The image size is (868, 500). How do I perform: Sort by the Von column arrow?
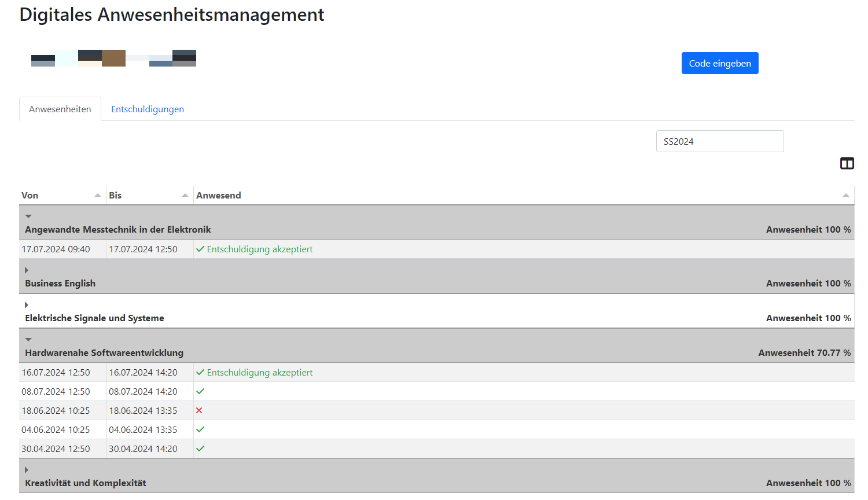tap(98, 196)
